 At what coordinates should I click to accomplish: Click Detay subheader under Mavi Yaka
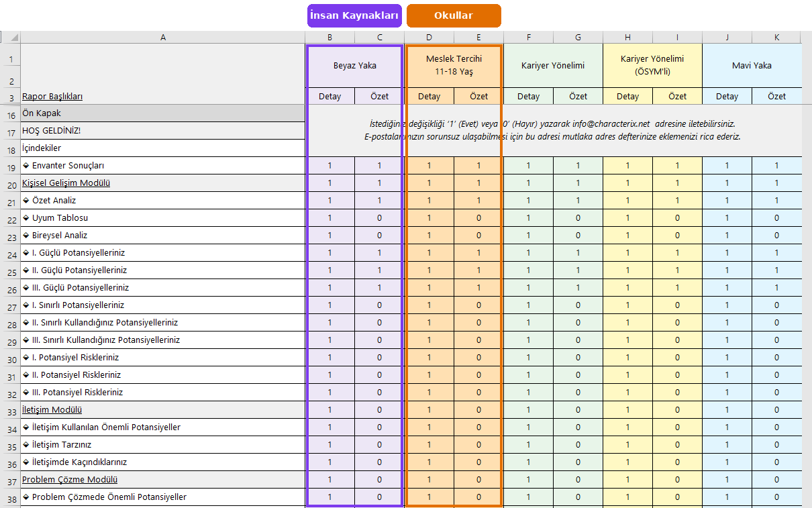727,97
